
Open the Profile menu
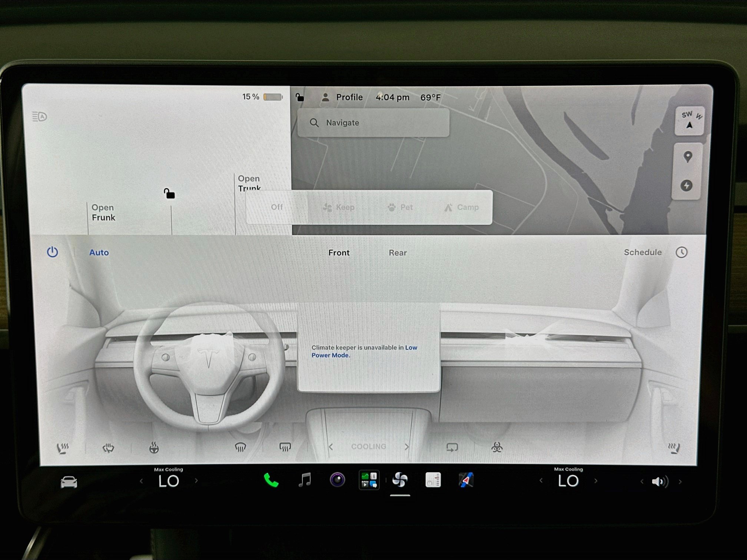(342, 97)
